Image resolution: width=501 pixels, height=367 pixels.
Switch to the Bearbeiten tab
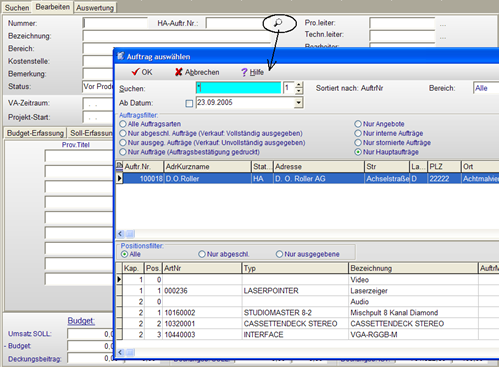(53, 7)
